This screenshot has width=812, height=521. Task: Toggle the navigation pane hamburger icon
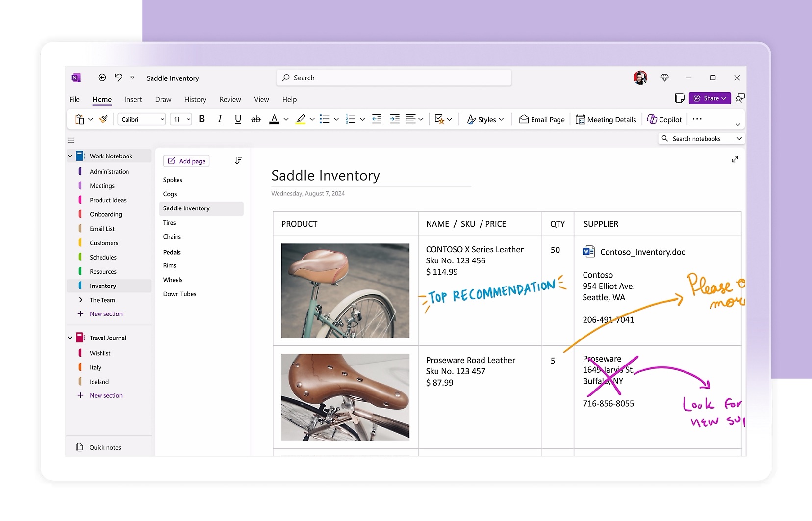pos(71,140)
